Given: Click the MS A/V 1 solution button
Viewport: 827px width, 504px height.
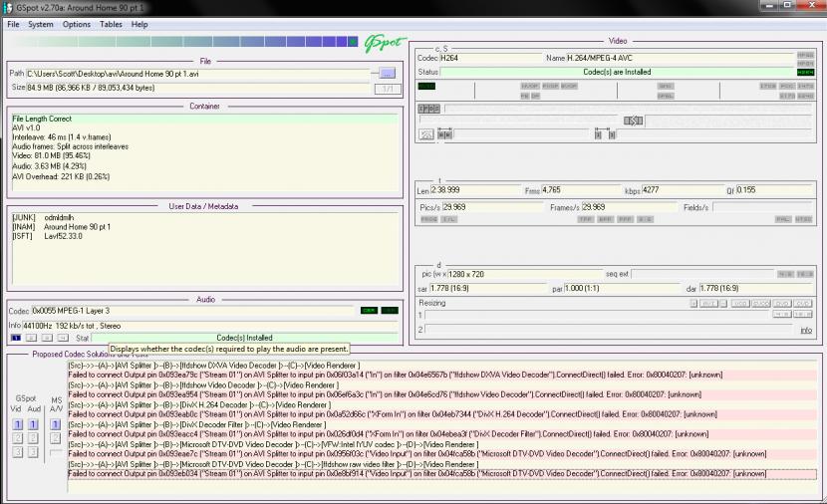Looking at the screenshot, I should pos(55,425).
